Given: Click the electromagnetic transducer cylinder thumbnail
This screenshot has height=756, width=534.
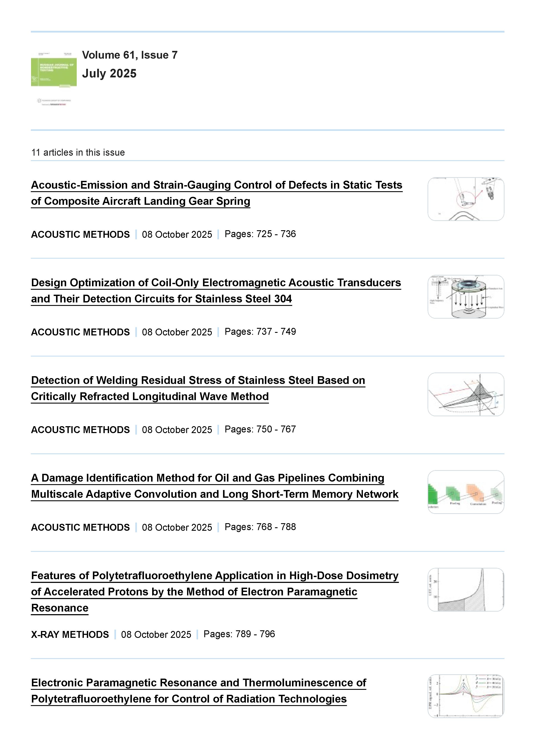Looking at the screenshot, I should (x=465, y=297).
